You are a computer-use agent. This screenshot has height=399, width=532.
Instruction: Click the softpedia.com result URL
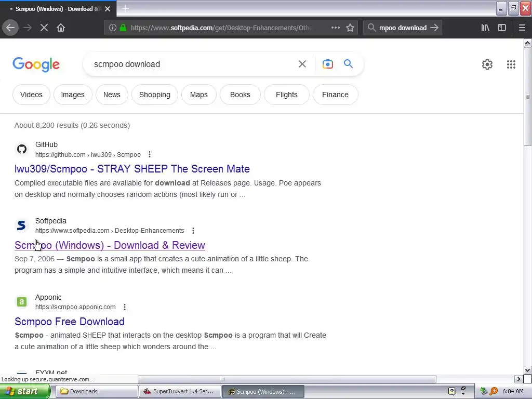110,231
